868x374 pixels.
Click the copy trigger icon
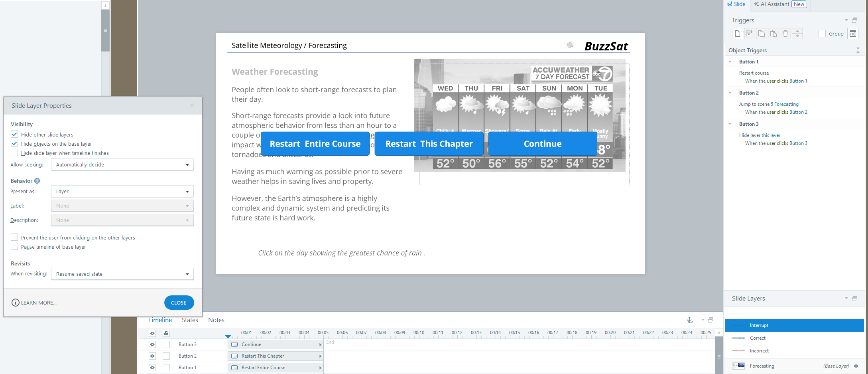tap(762, 34)
